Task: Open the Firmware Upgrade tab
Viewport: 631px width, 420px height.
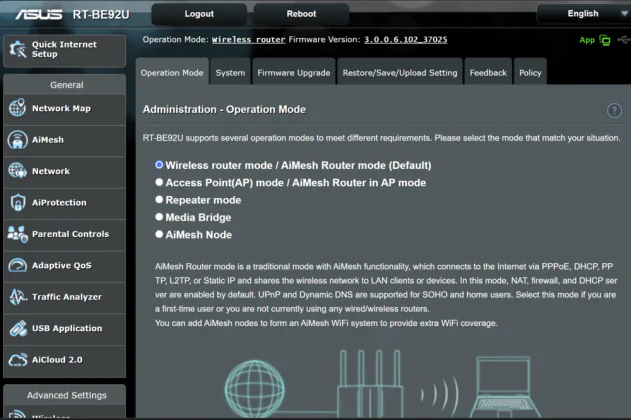Action: coord(294,72)
